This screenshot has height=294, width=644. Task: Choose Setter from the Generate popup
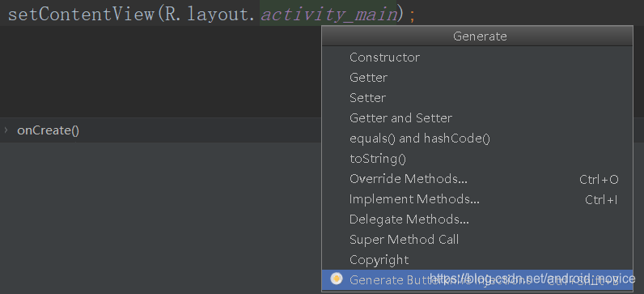(477, 98)
